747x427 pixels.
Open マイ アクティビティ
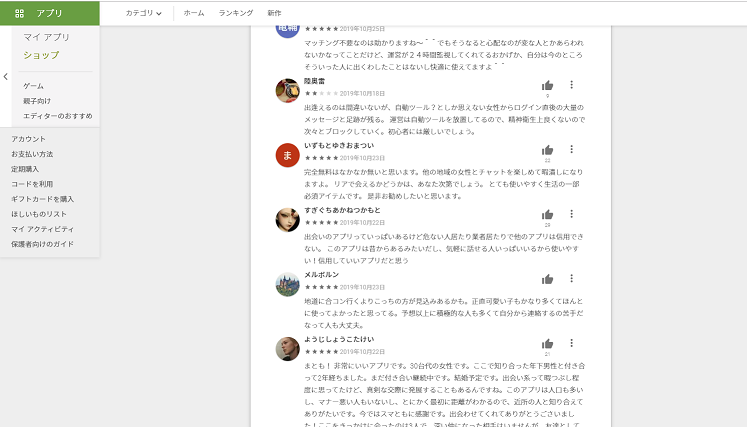[x=42, y=229]
